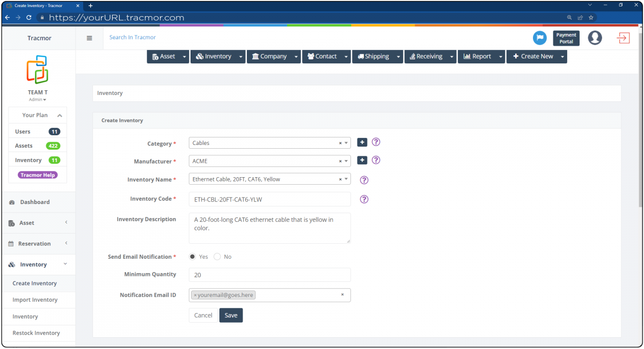Viewport: 644px width, 349px height.
Task: Clear the selected Category with the x
Action: point(340,143)
